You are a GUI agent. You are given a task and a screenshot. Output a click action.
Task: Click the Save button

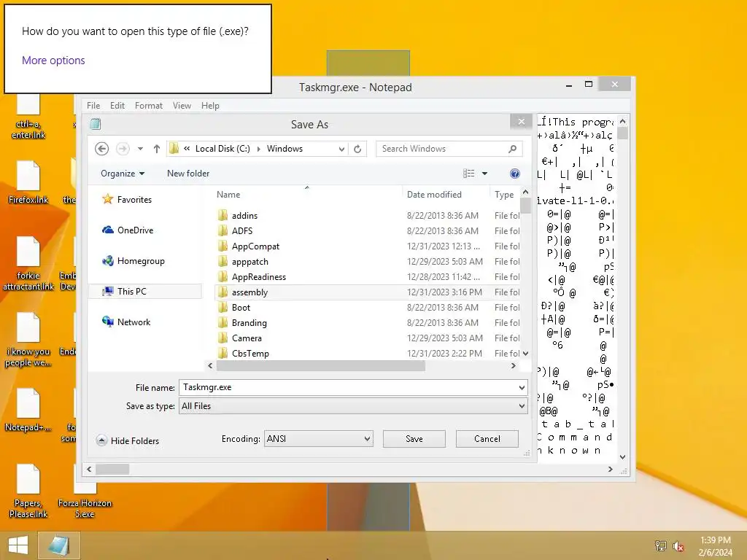click(x=414, y=438)
